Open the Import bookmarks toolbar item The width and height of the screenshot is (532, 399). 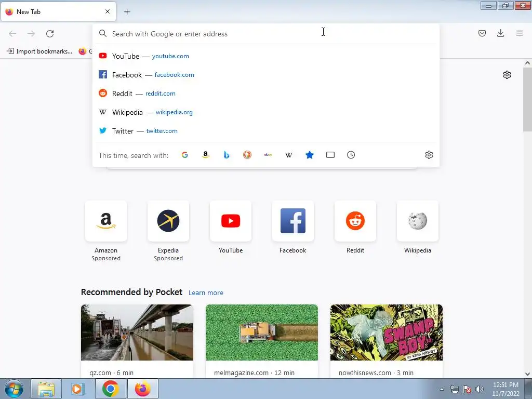point(39,51)
